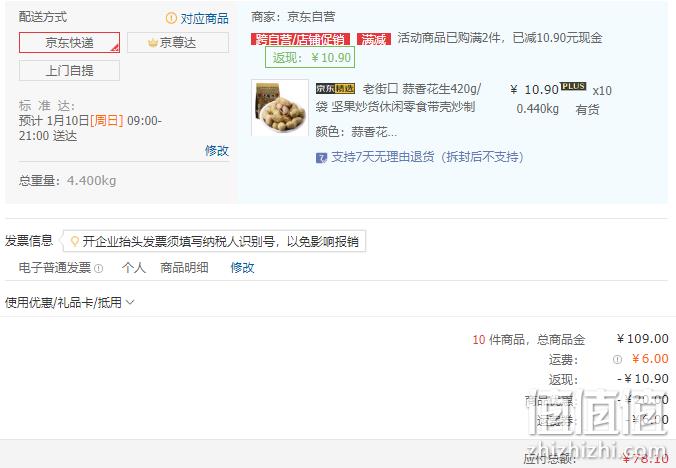Screen dimensions: 676x468
Task: Click the red 满减 promotion tag
Action: pos(374,40)
